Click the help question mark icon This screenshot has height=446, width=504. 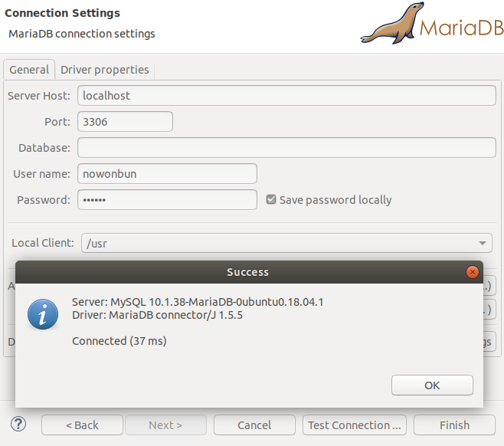(x=18, y=425)
